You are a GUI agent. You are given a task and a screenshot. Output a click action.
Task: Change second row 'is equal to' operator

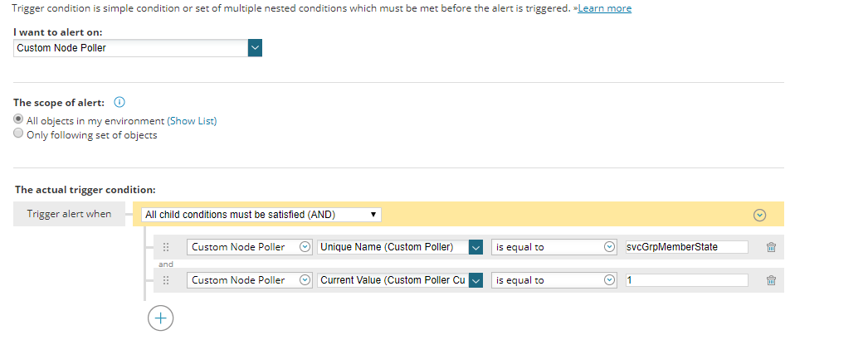click(554, 280)
